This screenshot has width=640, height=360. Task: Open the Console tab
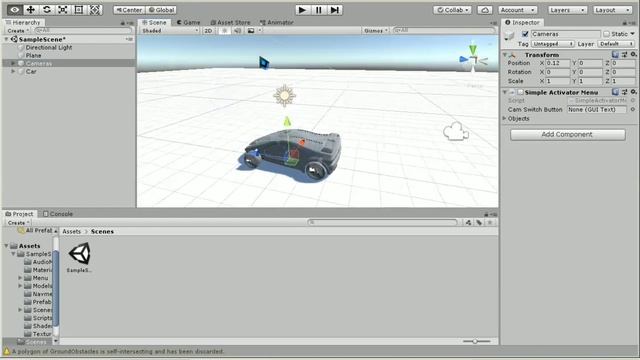(58, 213)
